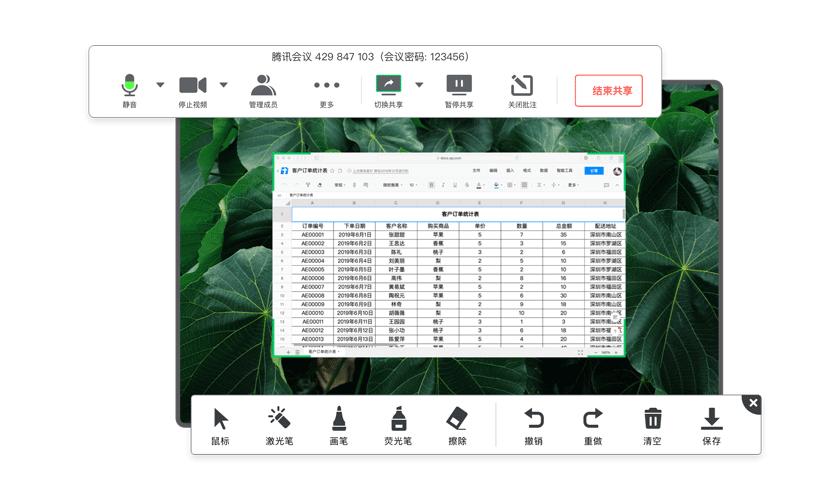Viewport: 827px width, 498px height.
Task: Choose the 激光笔 laser pointer tool
Action: point(279,420)
